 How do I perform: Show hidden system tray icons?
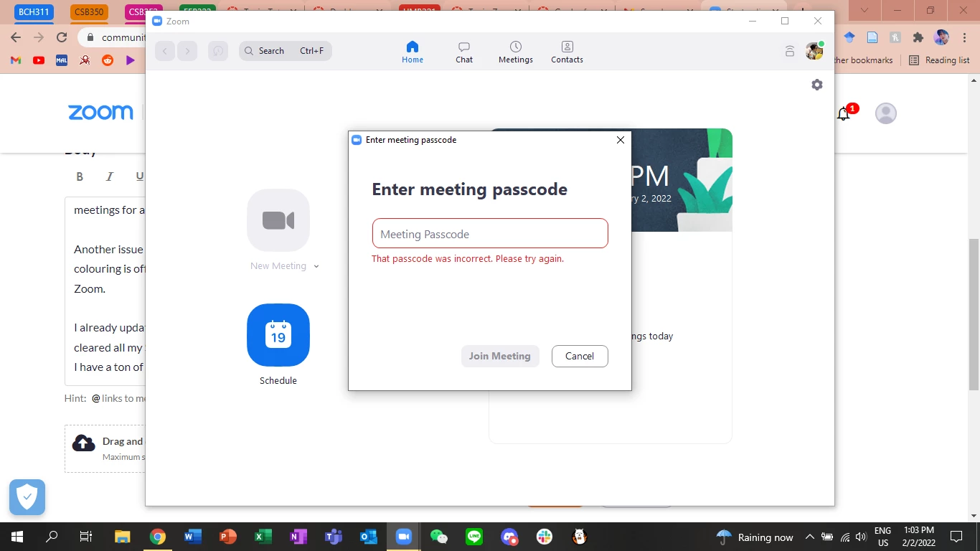coord(809,537)
